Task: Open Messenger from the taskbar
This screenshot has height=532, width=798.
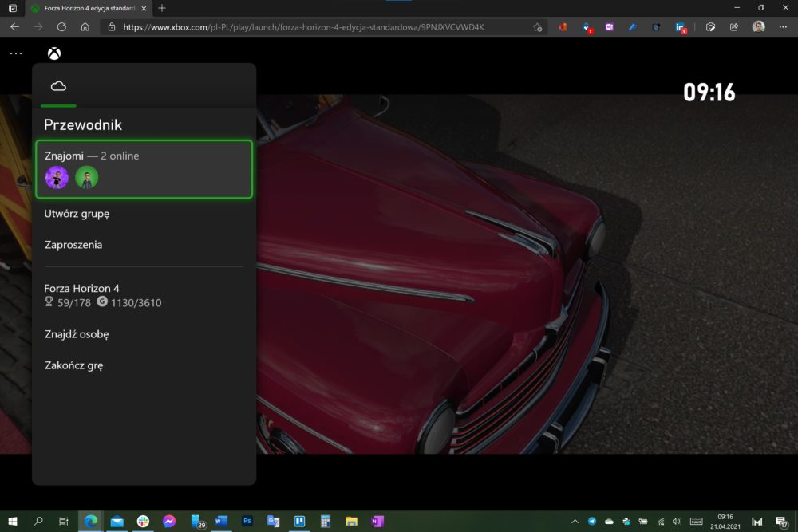Action: tap(169, 522)
